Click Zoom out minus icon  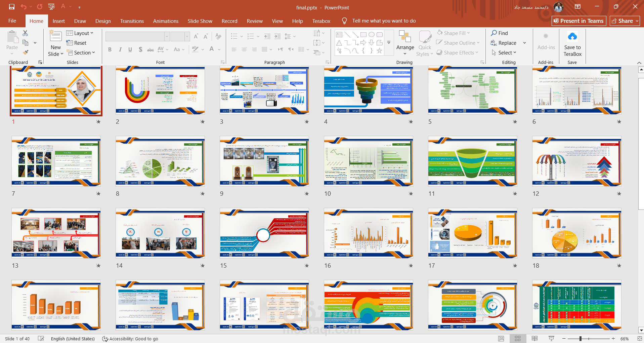click(x=564, y=339)
